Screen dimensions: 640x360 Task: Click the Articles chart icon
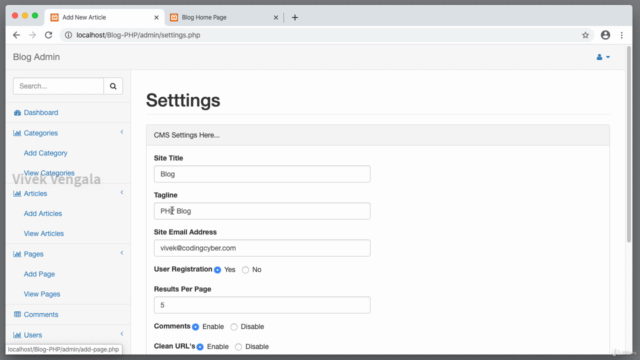point(17,193)
